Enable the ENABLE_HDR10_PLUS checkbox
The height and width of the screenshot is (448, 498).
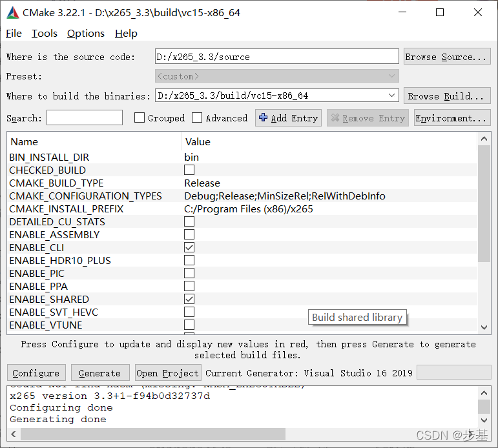[189, 260]
